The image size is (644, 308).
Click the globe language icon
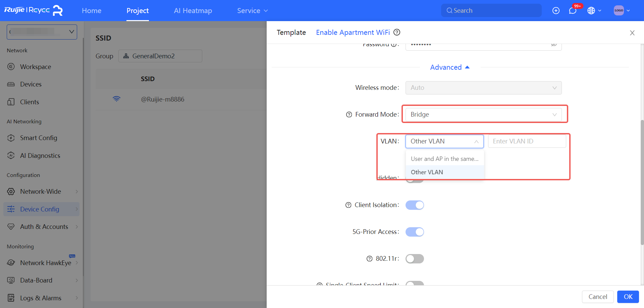(x=591, y=11)
